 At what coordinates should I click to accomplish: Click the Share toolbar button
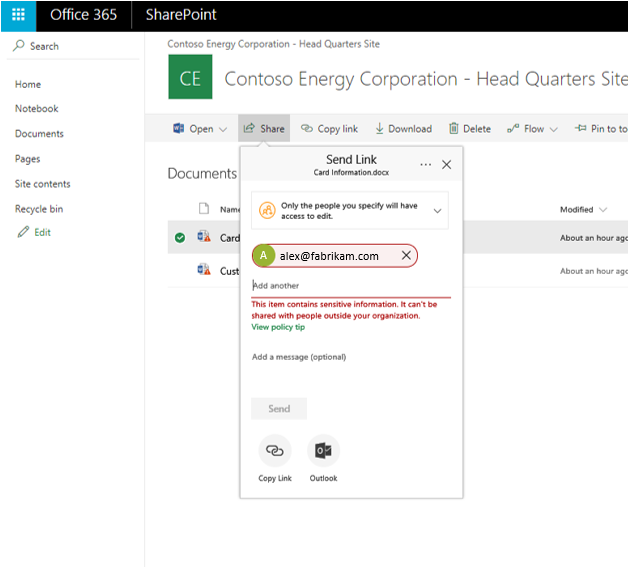pos(264,129)
